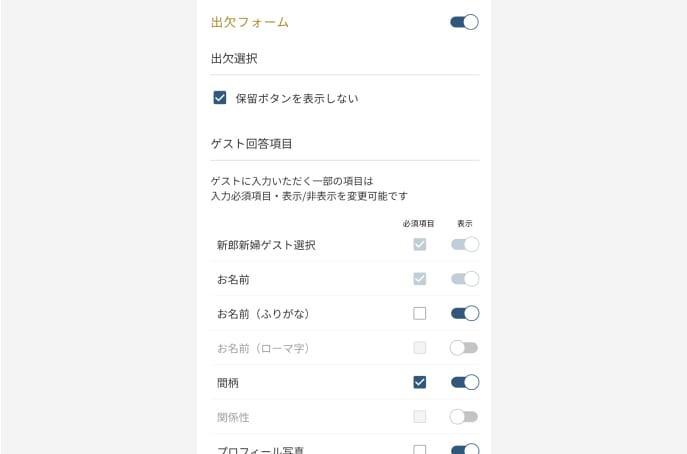The width and height of the screenshot is (687, 454).
Task: Click the ゲスト回答項目 section heading
Action: click(251, 144)
